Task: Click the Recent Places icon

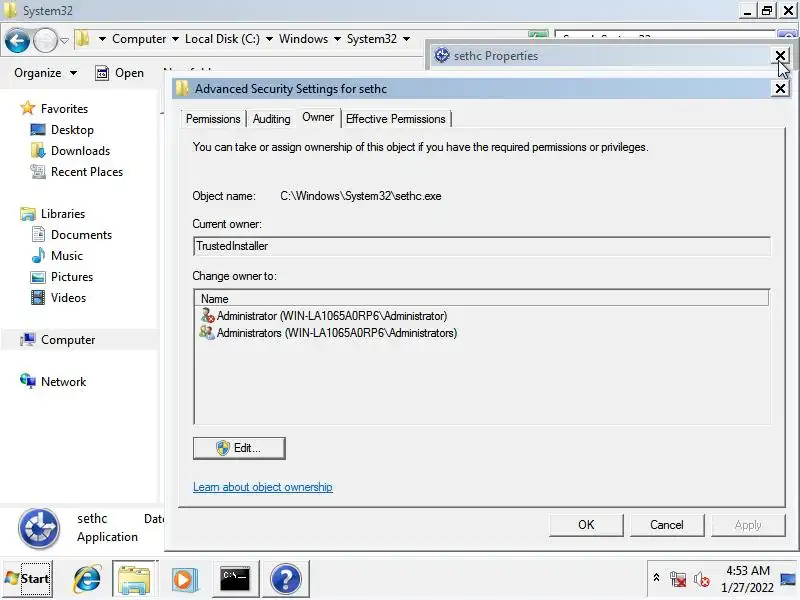Action: (38, 171)
